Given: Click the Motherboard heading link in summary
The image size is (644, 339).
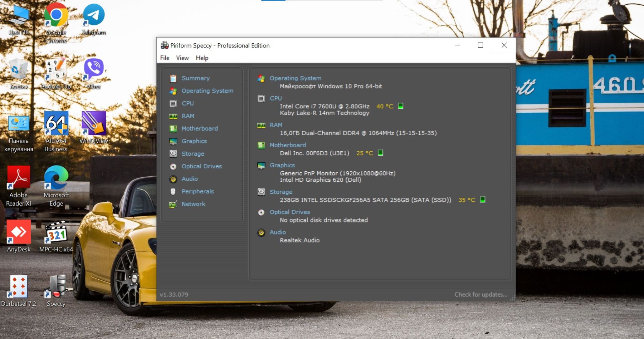Looking at the screenshot, I should 288,145.
